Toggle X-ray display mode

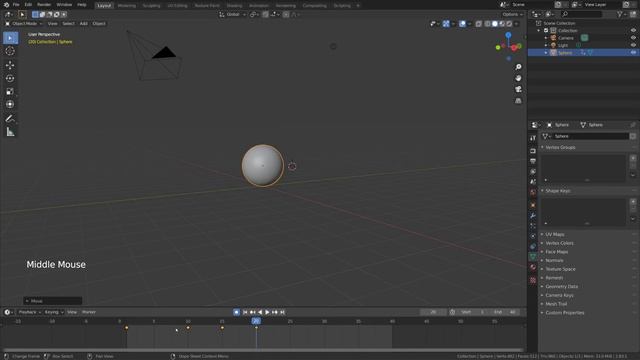coord(479,24)
